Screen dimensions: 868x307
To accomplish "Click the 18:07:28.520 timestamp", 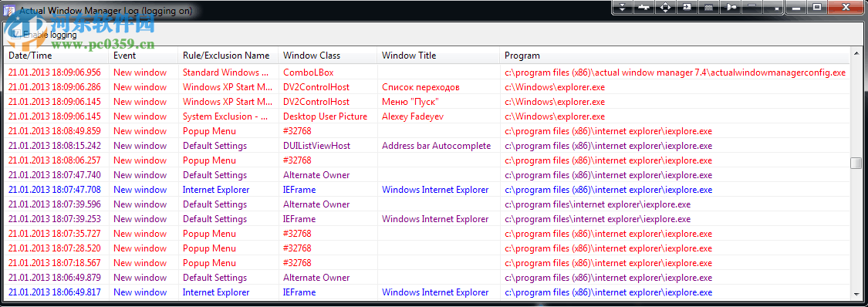I will (55, 248).
